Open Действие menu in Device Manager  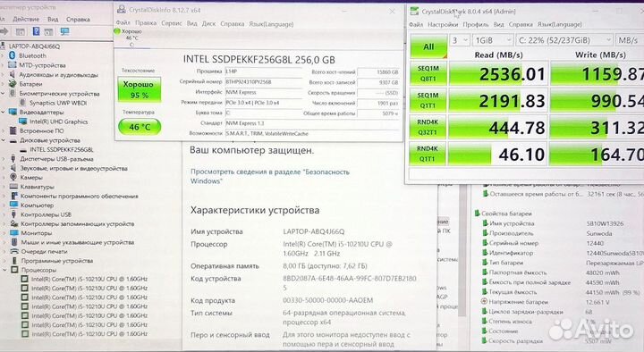pyautogui.click(x=26, y=20)
